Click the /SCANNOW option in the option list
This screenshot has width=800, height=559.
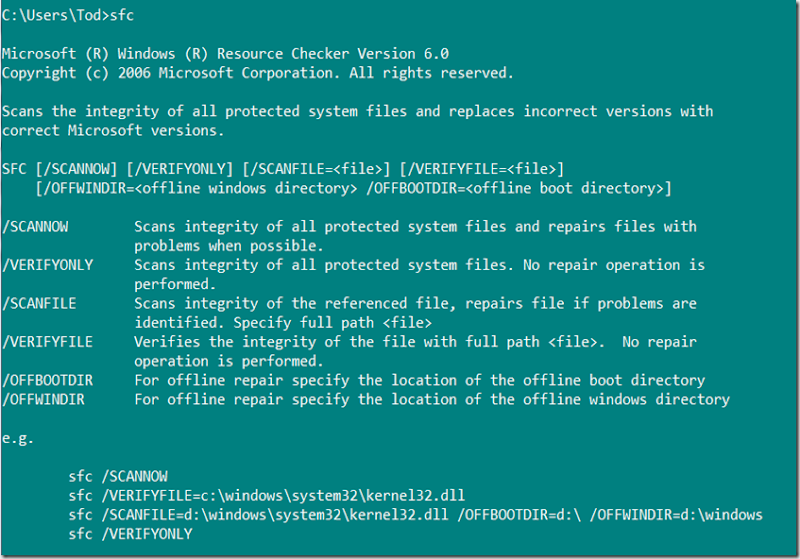tap(36, 227)
